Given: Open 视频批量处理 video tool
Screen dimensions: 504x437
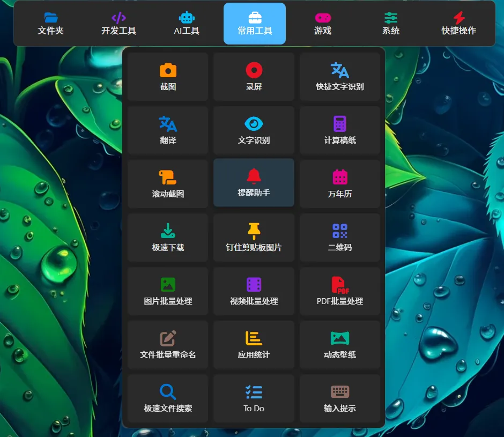Looking at the screenshot, I should click(x=254, y=291).
